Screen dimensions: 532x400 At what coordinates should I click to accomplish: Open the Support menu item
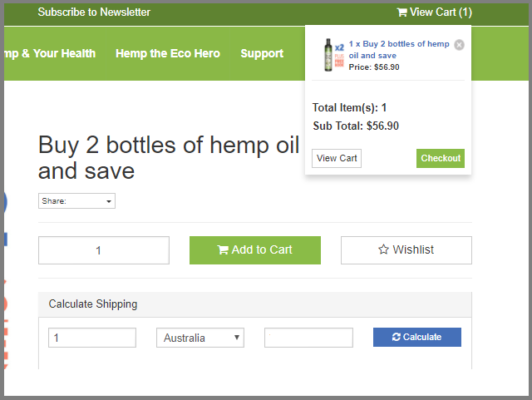262,53
